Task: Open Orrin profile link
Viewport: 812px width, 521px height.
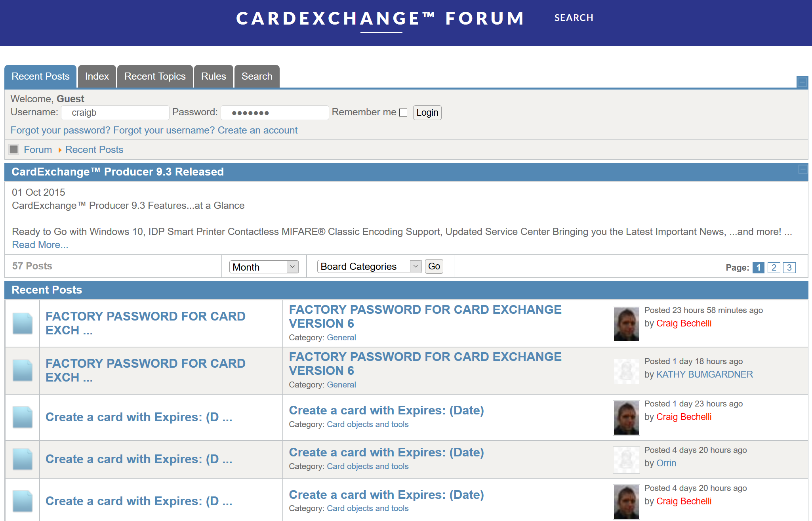Action: [666, 463]
